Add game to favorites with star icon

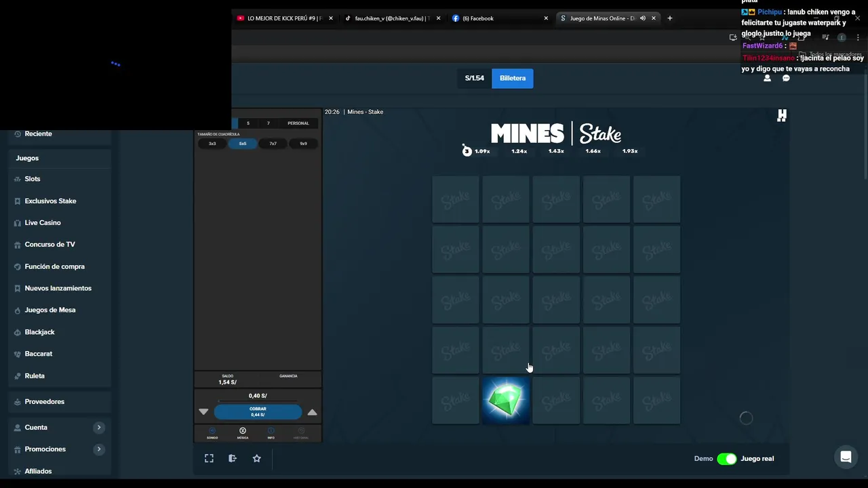click(256, 459)
